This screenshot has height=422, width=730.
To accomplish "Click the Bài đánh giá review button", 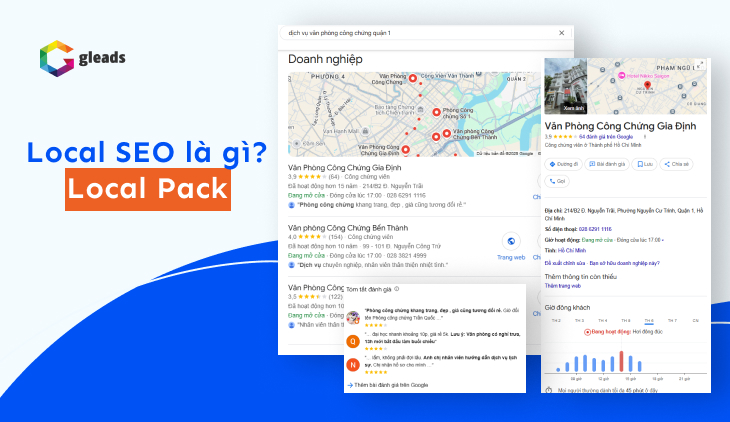I will 607,164.
